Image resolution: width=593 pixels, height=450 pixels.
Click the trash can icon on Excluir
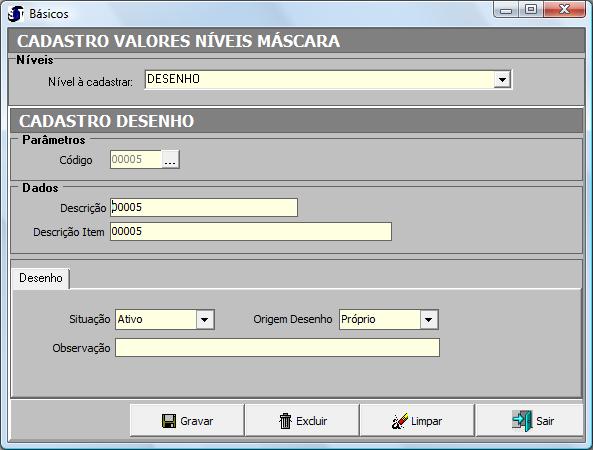[x=286, y=421]
